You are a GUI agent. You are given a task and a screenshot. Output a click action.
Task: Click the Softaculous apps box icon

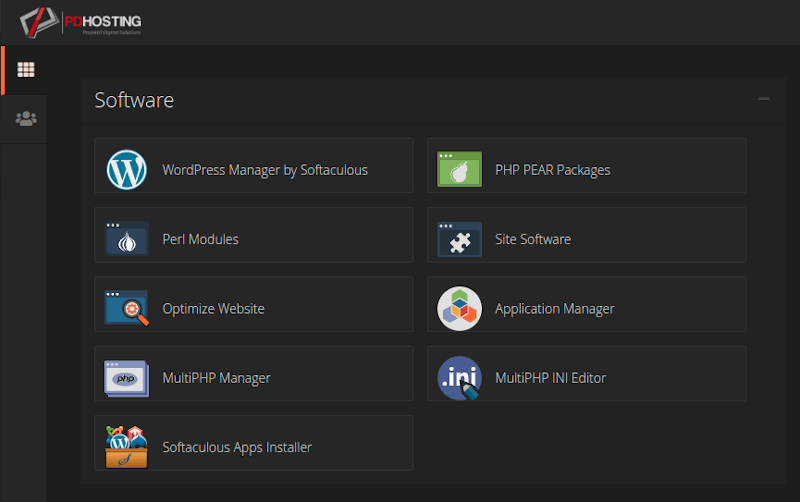[x=127, y=447]
